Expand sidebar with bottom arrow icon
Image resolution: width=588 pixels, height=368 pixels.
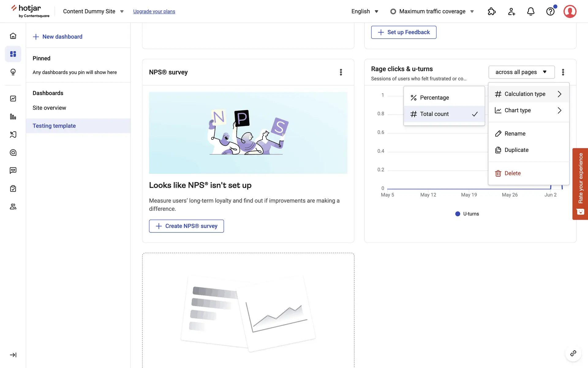pyautogui.click(x=13, y=355)
